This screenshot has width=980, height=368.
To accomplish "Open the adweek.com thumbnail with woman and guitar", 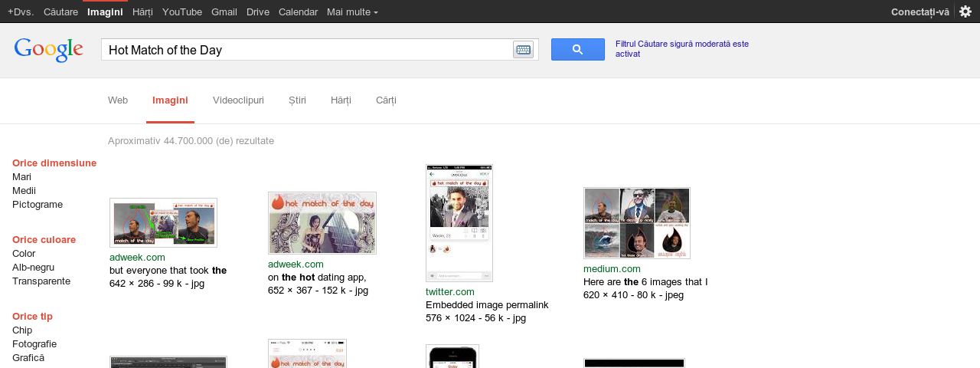I will 322,223.
